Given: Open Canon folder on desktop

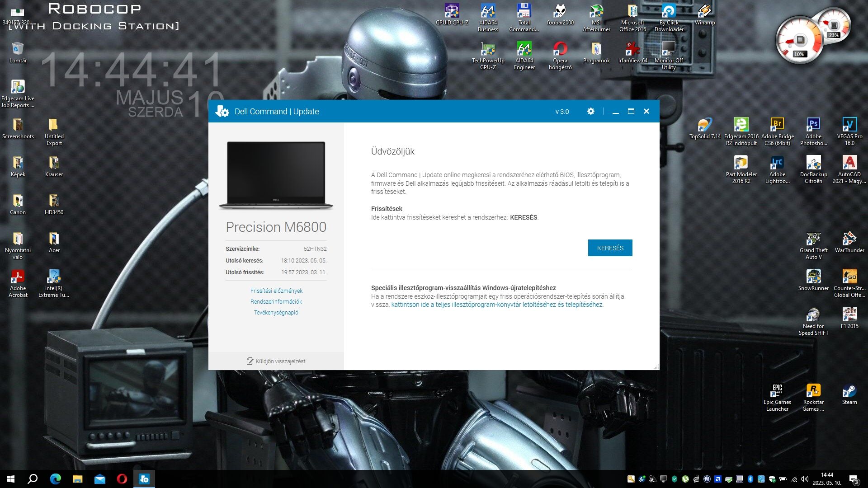Looking at the screenshot, I should click(x=18, y=204).
